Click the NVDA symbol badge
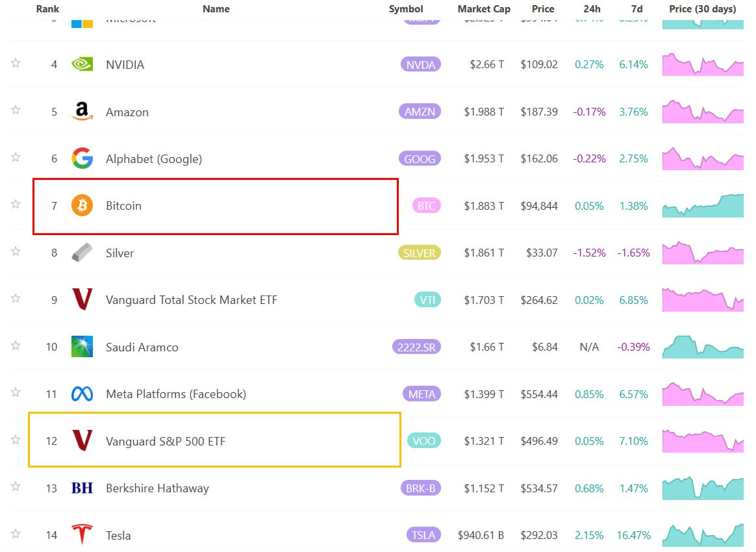 [x=420, y=64]
